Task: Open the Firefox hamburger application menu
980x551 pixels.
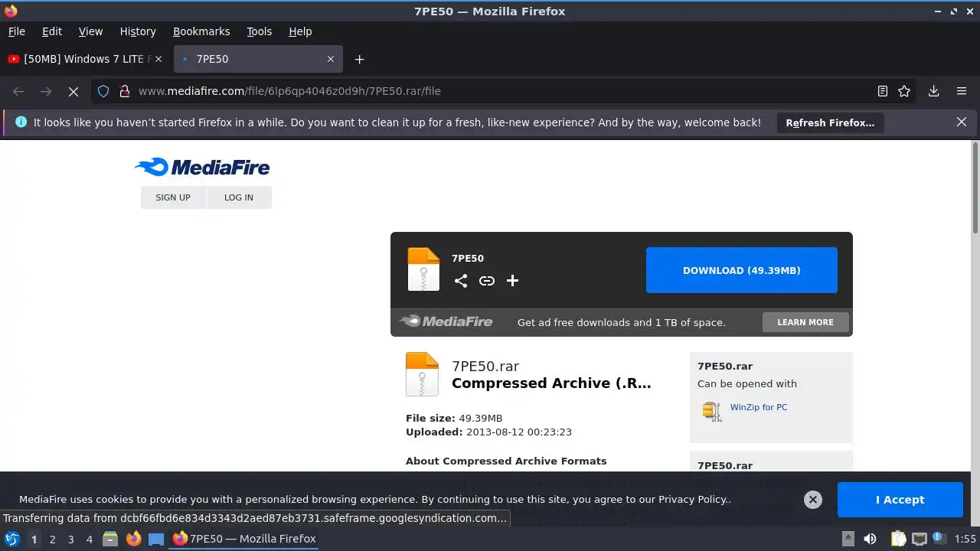Action: 962,91
